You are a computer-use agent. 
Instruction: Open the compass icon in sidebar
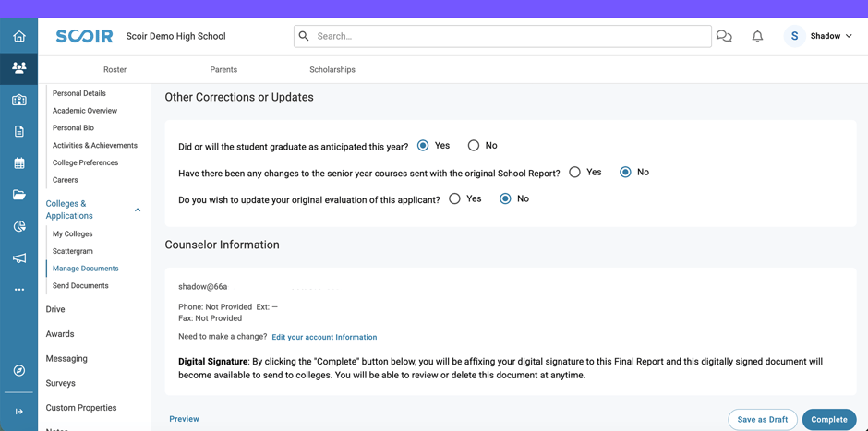18,370
